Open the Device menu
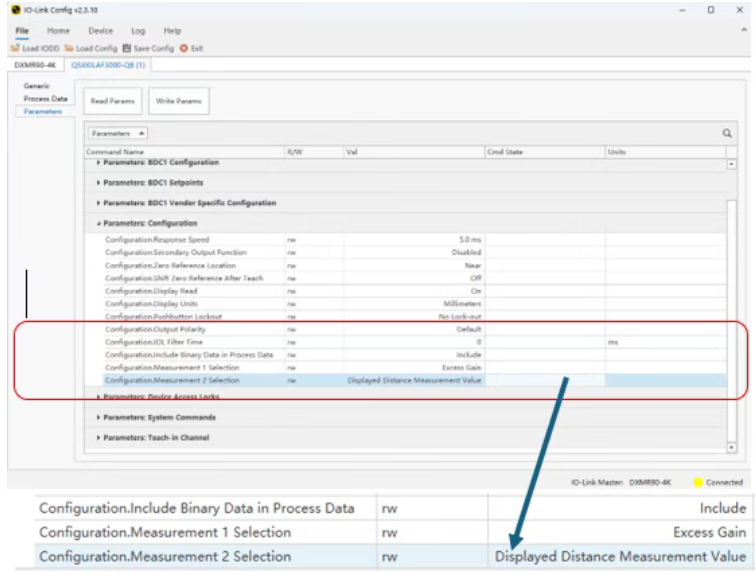Image resolution: width=756 pixels, height=575 pixels. [x=100, y=31]
